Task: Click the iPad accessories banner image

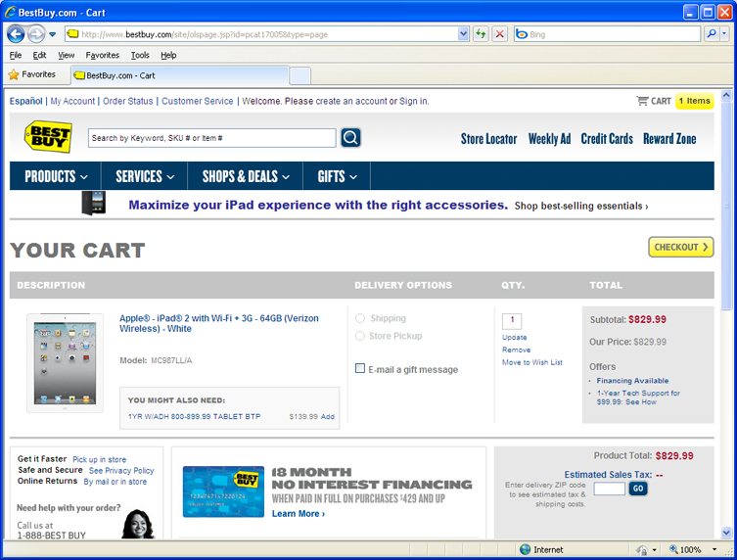Action: (x=93, y=203)
